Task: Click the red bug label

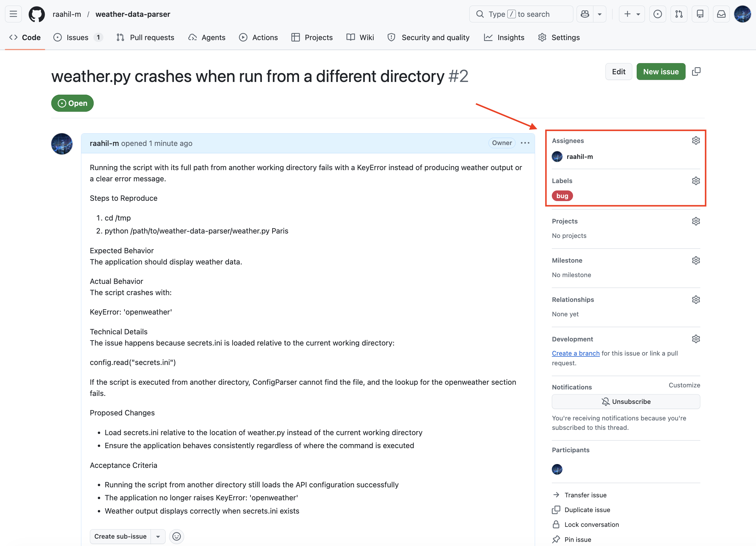Action: 562,196
